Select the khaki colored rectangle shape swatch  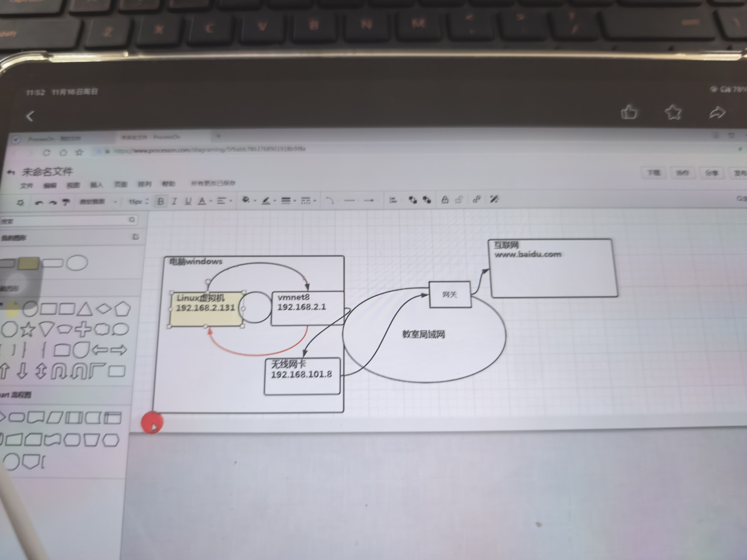[x=28, y=264]
